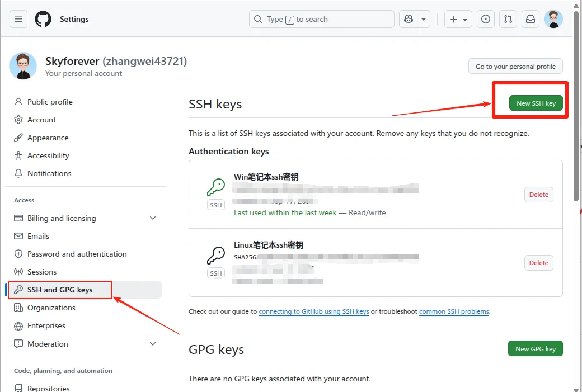The image size is (582, 392).
Task: Click the search input field
Action: click(x=321, y=18)
